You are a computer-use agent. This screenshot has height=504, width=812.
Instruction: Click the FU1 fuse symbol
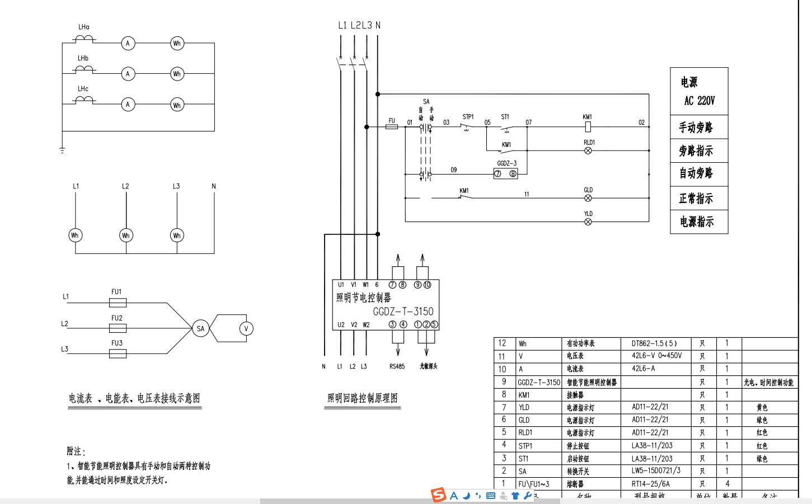(x=118, y=303)
